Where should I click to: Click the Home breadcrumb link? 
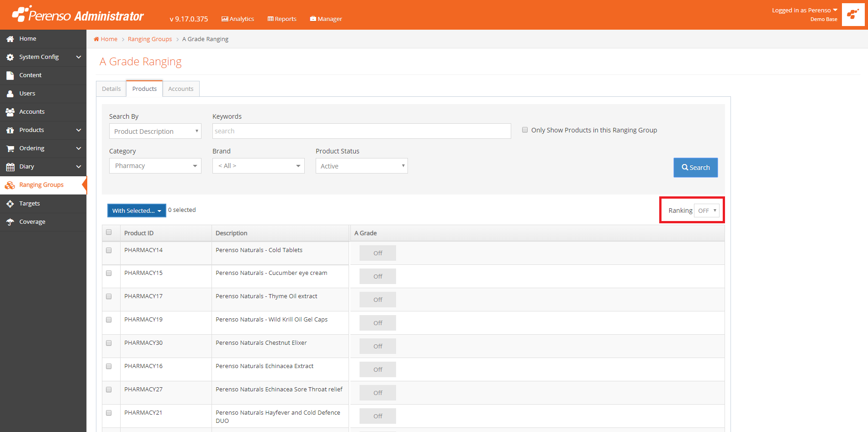click(106, 39)
